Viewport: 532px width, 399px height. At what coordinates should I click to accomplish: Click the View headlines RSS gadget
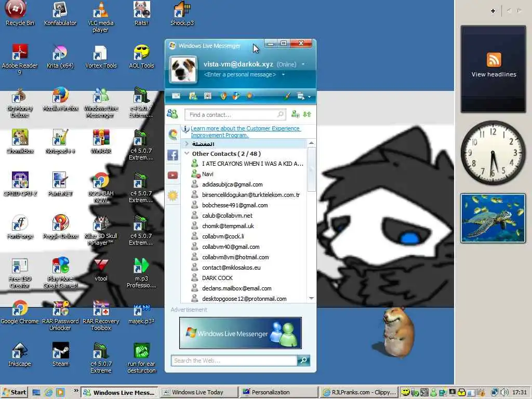pos(494,69)
